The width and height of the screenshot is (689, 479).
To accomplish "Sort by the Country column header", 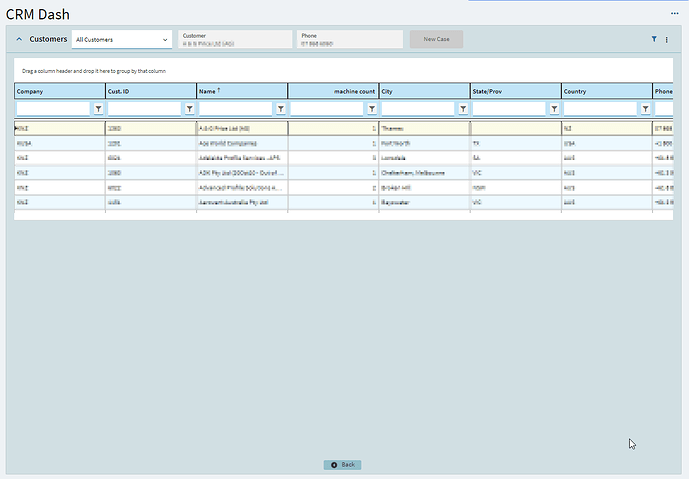I will pos(607,91).
